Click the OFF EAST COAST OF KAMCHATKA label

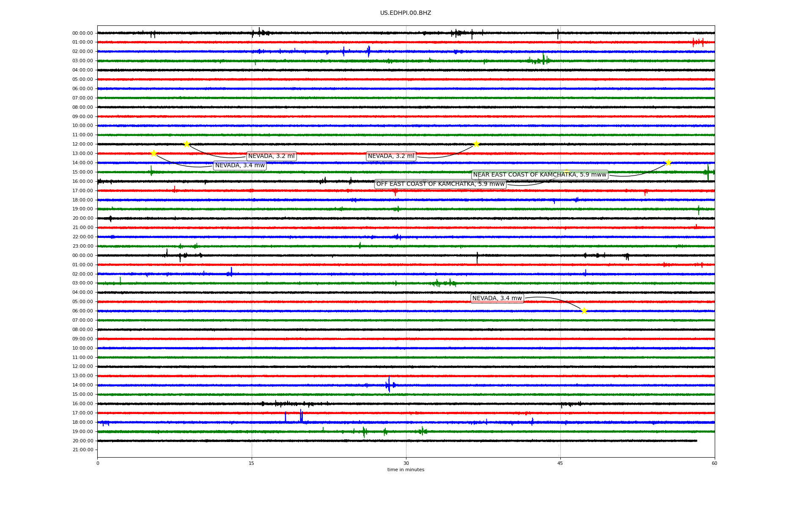(x=440, y=184)
